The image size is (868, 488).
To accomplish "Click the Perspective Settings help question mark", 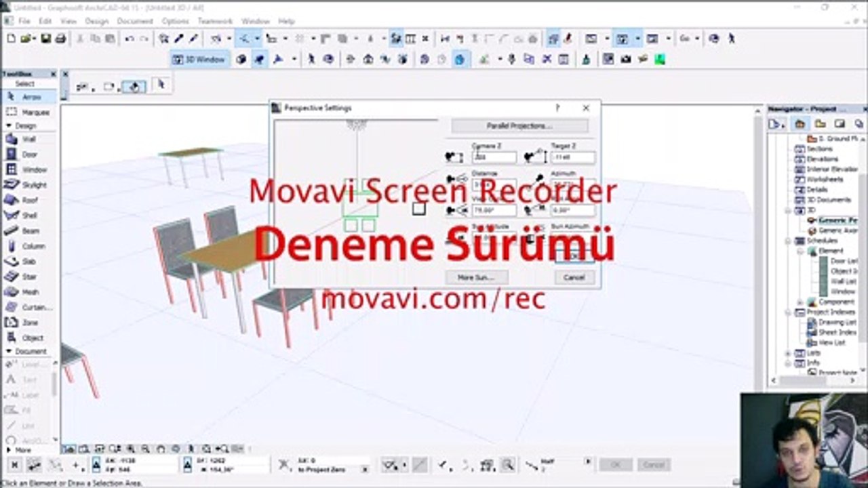I will tap(557, 108).
